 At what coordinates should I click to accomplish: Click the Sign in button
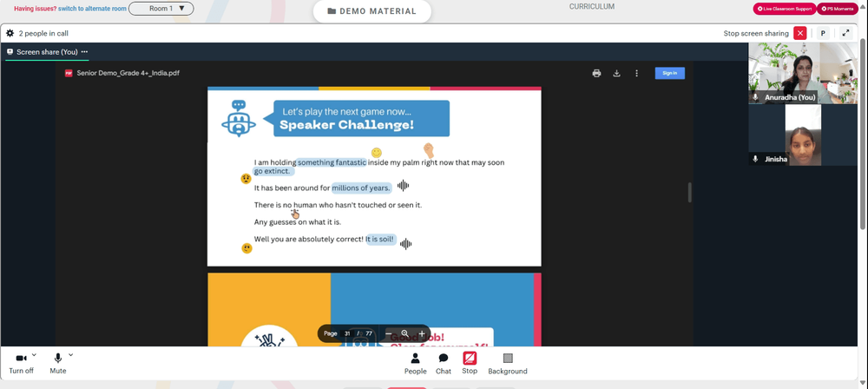click(670, 73)
